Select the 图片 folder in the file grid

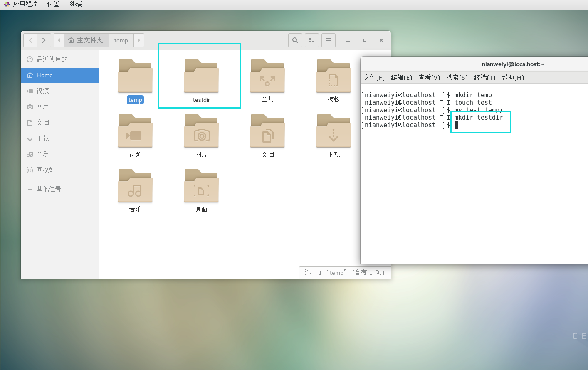(201, 131)
